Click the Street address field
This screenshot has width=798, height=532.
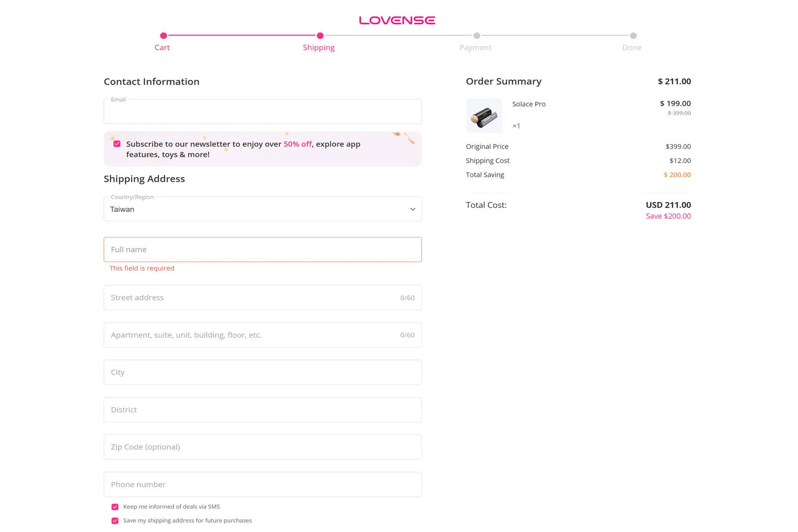pos(262,298)
